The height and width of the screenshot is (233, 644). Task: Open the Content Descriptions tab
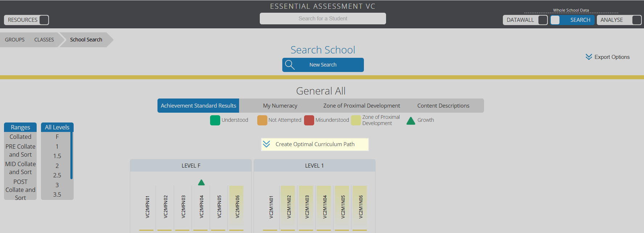tap(443, 106)
